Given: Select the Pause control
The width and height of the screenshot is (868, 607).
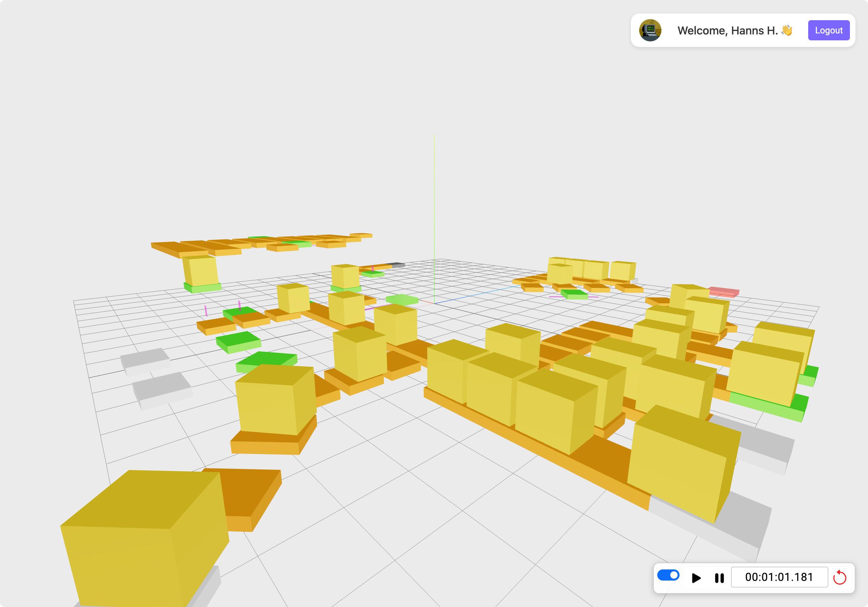Looking at the screenshot, I should click(719, 577).
